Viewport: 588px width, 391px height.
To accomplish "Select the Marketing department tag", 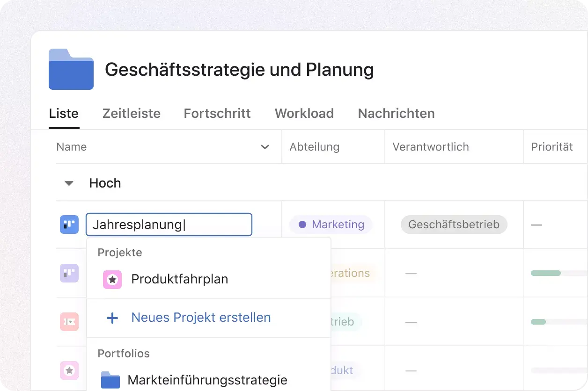I will click(331, 224).
